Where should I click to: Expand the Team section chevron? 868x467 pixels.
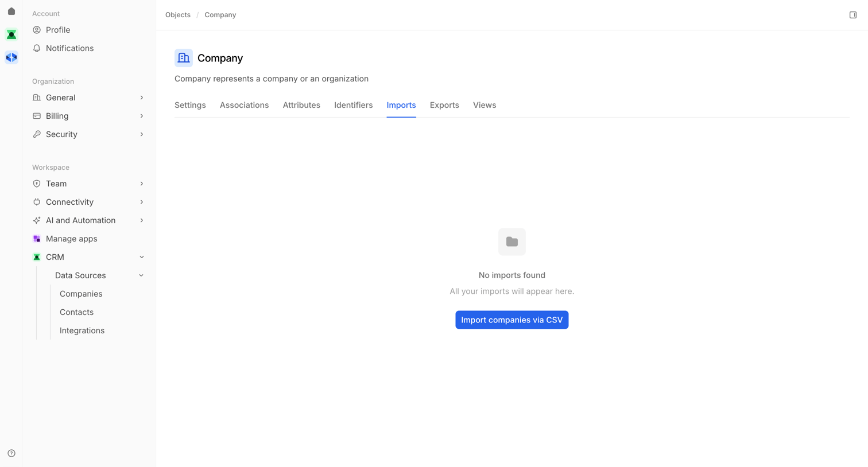pos(142,184)
